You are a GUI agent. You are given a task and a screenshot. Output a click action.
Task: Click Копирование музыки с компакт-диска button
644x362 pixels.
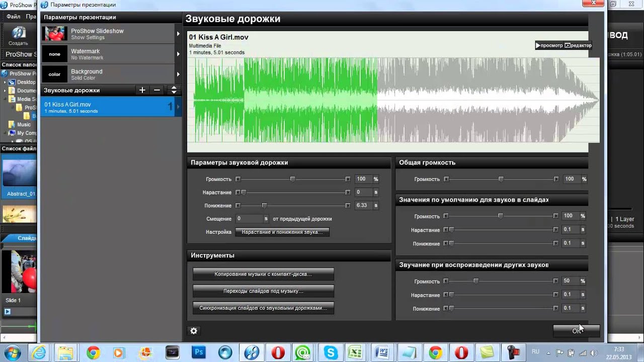263,274
